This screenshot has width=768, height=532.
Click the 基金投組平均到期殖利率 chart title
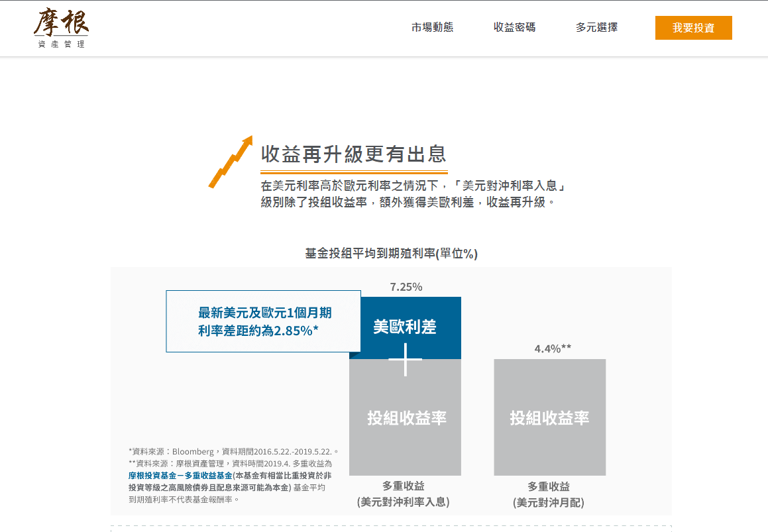coord(391,253)
